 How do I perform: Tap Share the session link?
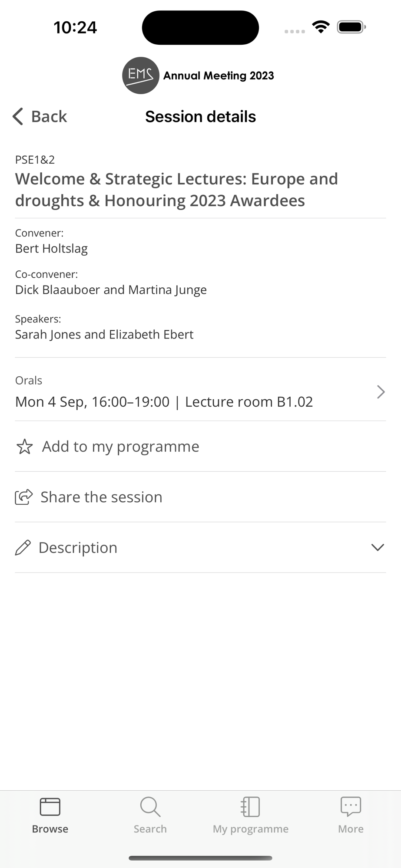click(x=101, y=497)
